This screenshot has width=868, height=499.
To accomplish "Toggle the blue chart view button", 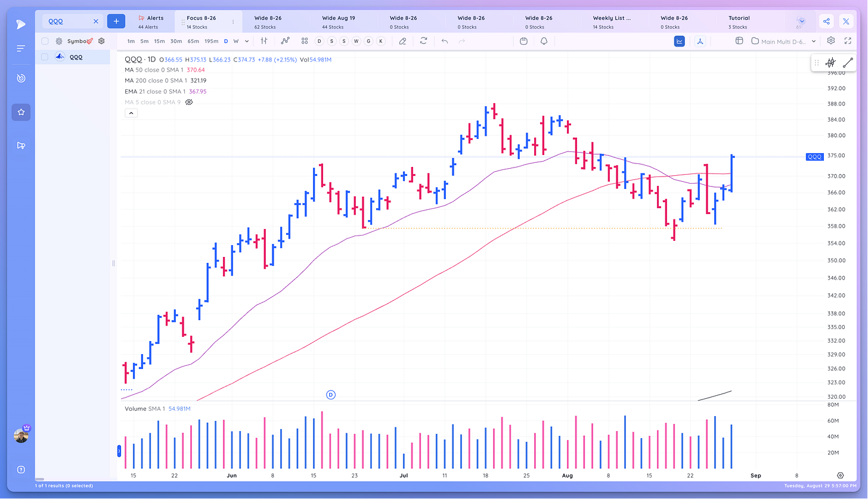I will [679, 41].
